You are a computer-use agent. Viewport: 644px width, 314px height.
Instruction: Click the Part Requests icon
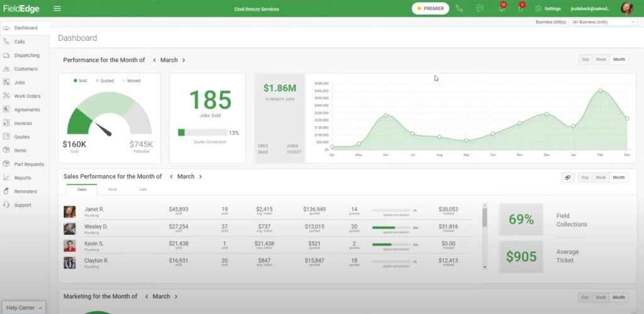coord(6,164)
